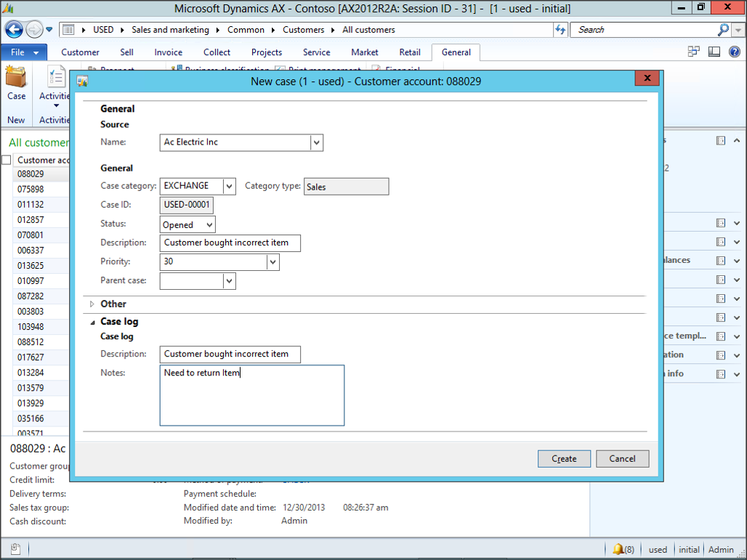This screenshot has width=747, height=560.
Task: Open the fact box menu icon beside Balances
Action: click(722, 260)
